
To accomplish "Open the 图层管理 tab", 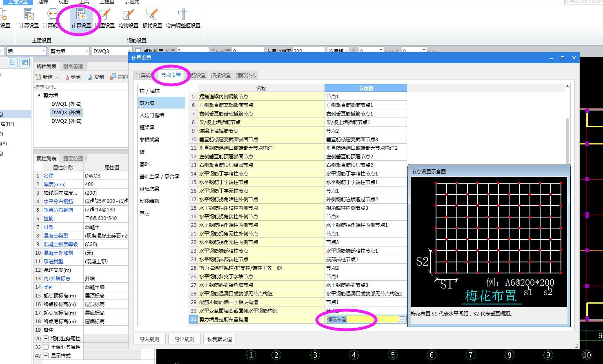I will coord(73,158).
